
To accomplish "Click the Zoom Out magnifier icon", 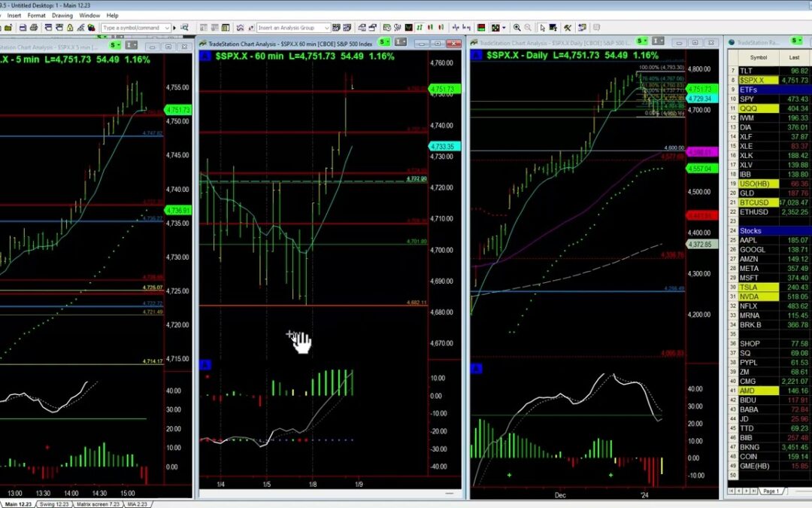I will (528, 28).
